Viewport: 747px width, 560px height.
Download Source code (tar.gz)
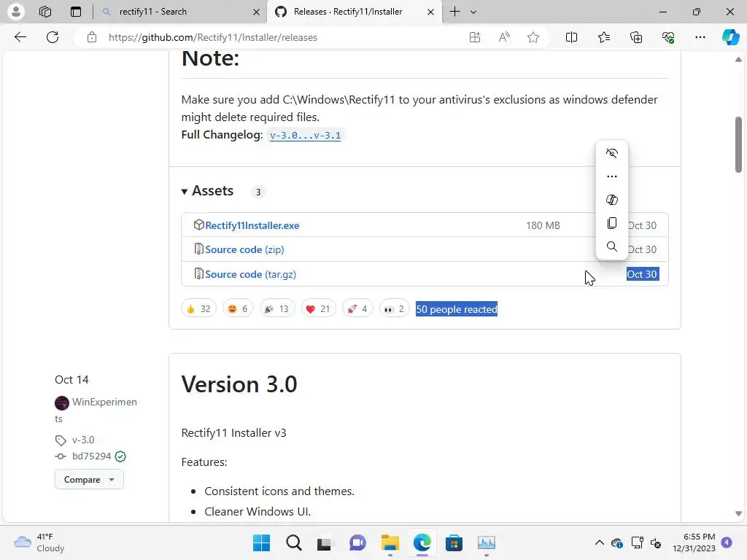pos(251,274)
